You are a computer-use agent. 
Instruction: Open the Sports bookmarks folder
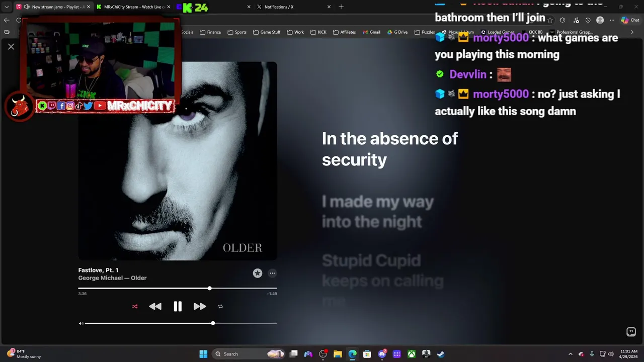(x=237, y=32)
